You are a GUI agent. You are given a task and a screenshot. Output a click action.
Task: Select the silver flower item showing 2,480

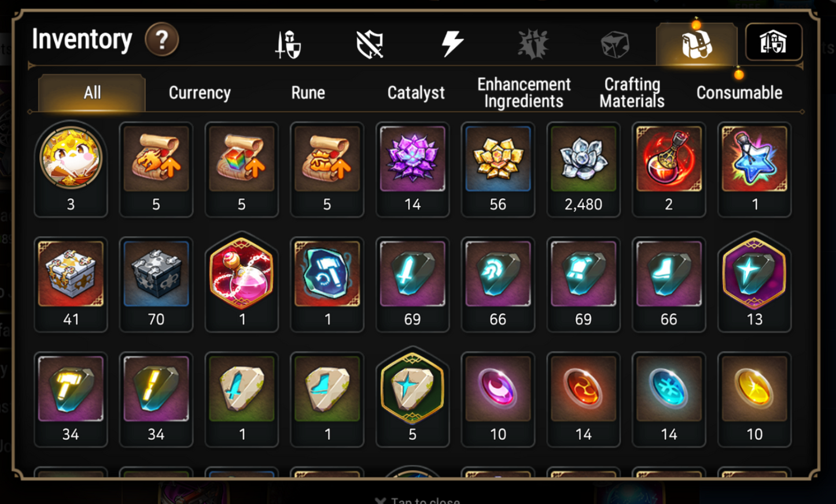click(583, 169)
